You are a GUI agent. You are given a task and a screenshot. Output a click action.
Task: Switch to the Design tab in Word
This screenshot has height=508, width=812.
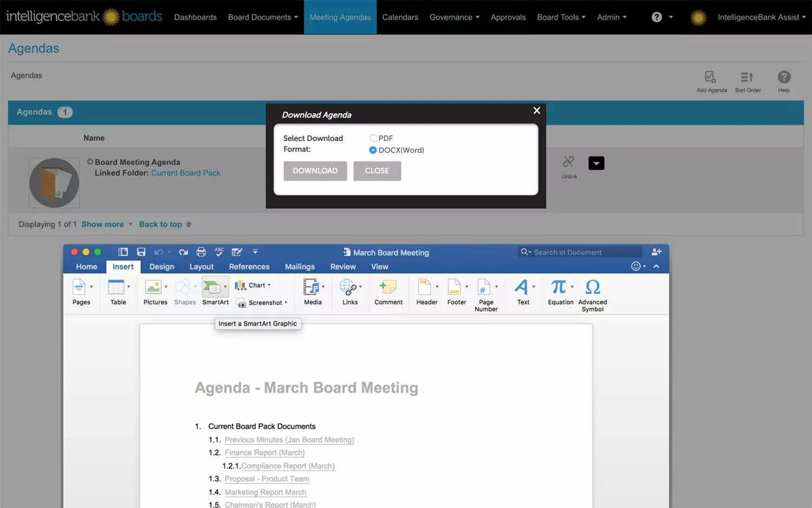[162, 266]
